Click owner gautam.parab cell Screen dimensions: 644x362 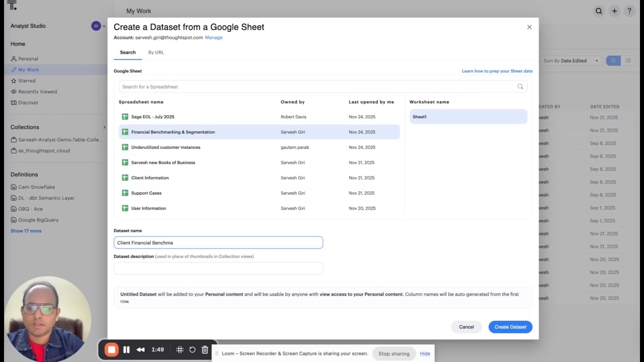(295, 147)
